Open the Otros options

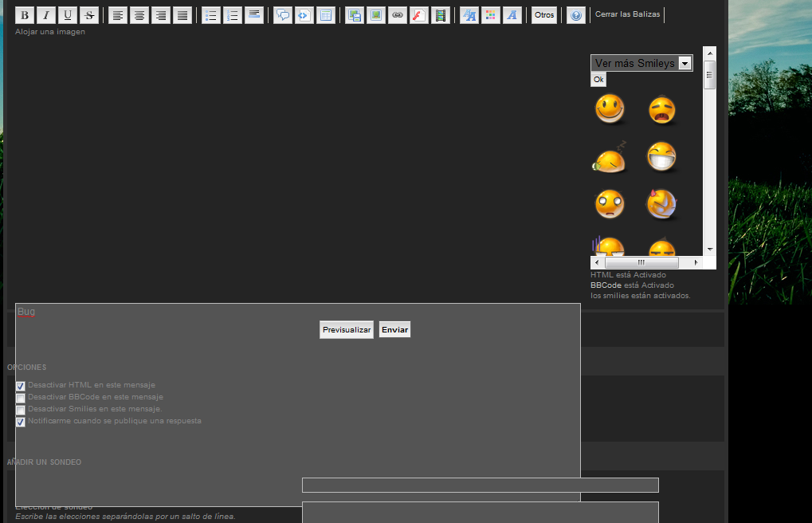coord(544,15)
